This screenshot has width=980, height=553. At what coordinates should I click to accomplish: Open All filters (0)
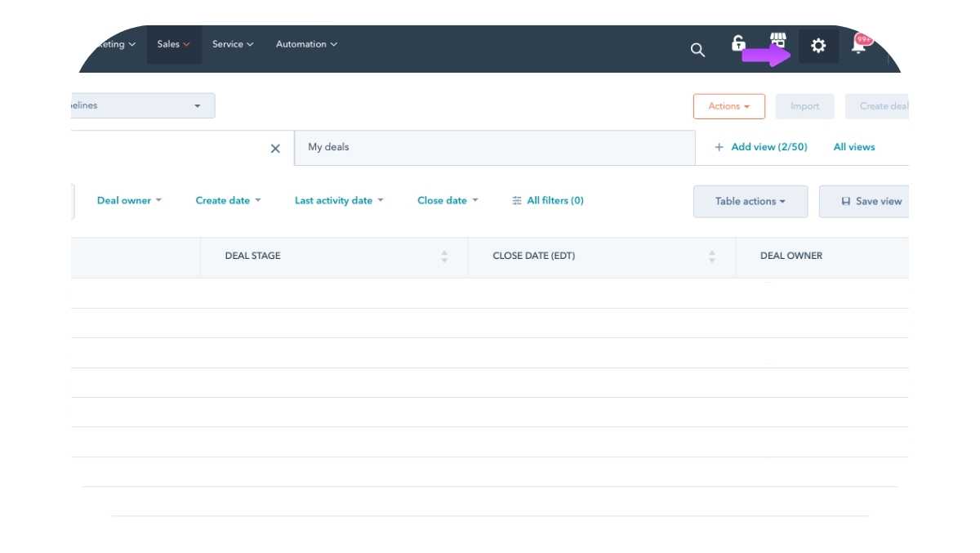point(548,200)
